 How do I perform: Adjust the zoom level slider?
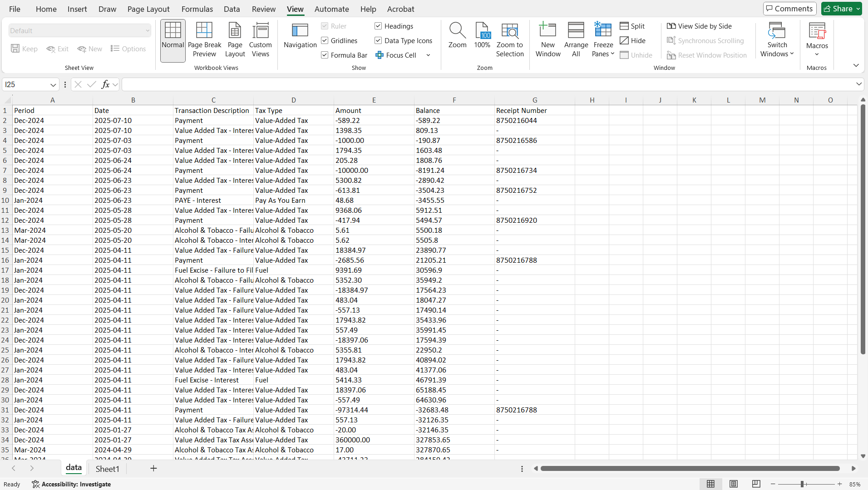(802, 484)
